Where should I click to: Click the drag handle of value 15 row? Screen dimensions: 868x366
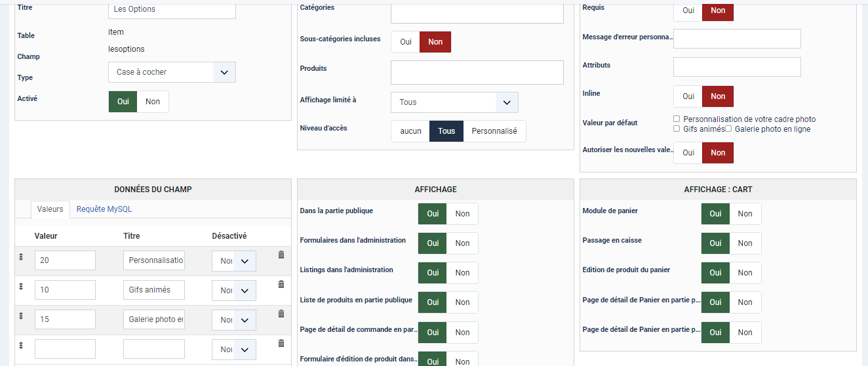(x=21, y=316)
